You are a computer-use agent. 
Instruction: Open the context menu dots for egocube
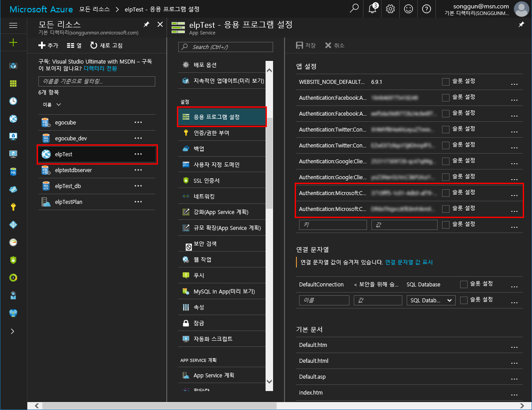(x=138, y=123)
